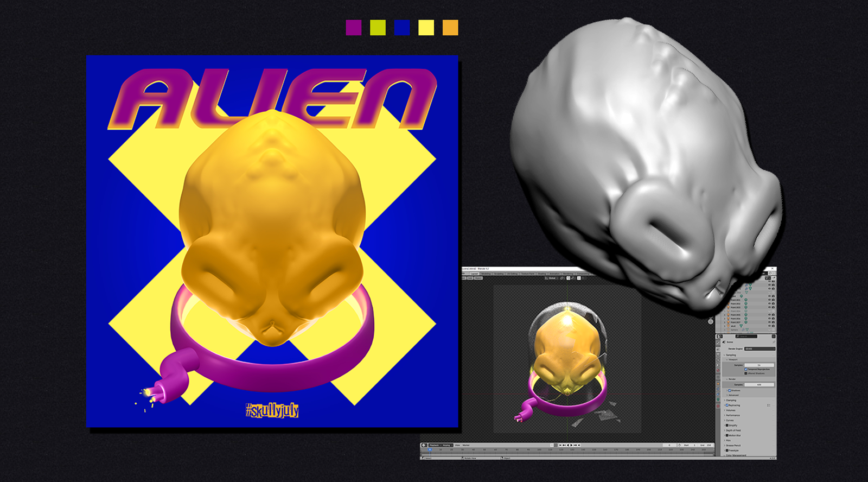
Task: Click the properties search field
Action: click(748, 337)
